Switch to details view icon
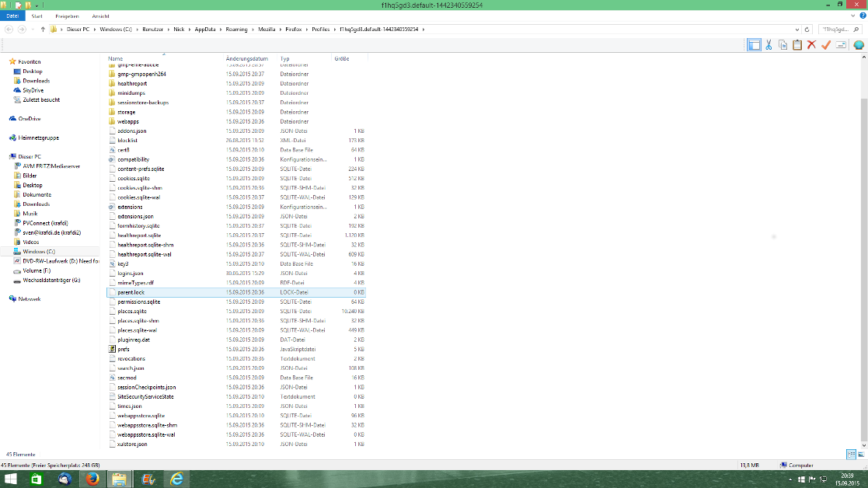This screenshot has height=488, width=868. coord(852,455)
